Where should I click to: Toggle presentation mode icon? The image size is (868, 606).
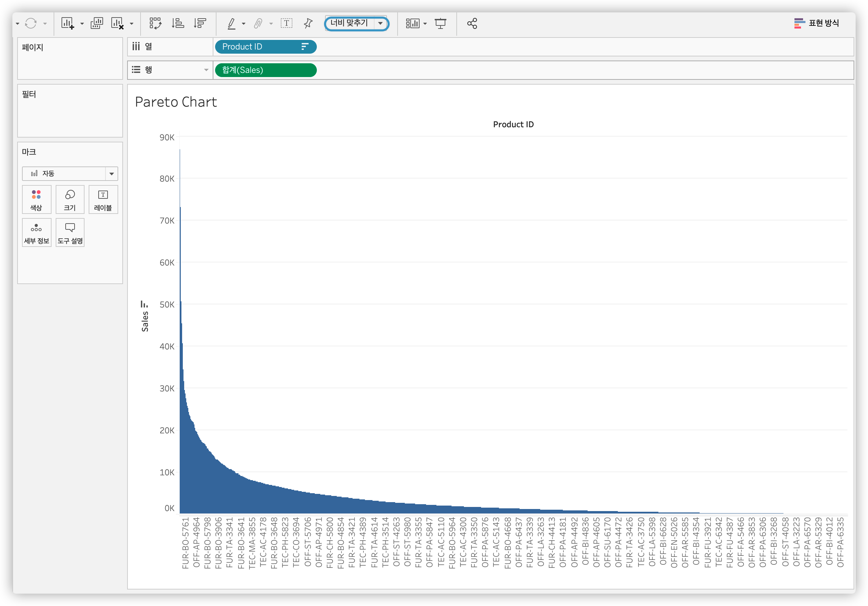click(x=441, y=23)
